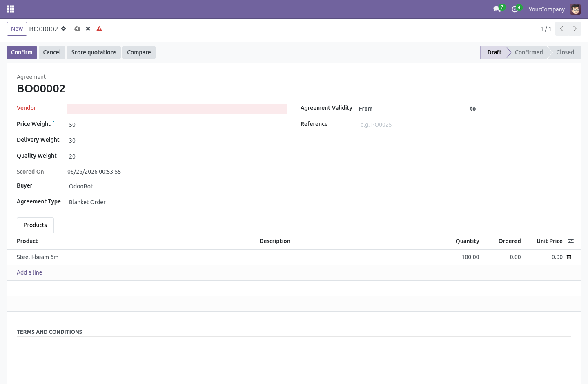Open the gear actions menu beside BO00002
This screenshot has height=384, width=588.
tap(63, 29)
